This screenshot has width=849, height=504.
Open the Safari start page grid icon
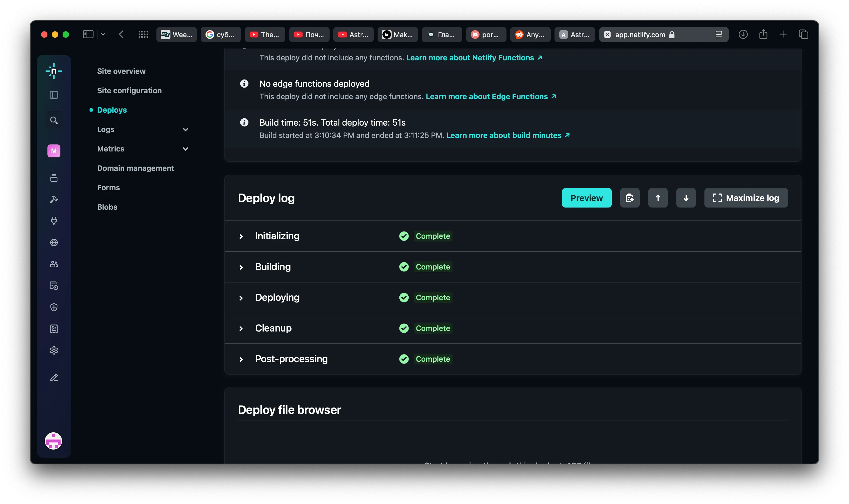point(143,34)
